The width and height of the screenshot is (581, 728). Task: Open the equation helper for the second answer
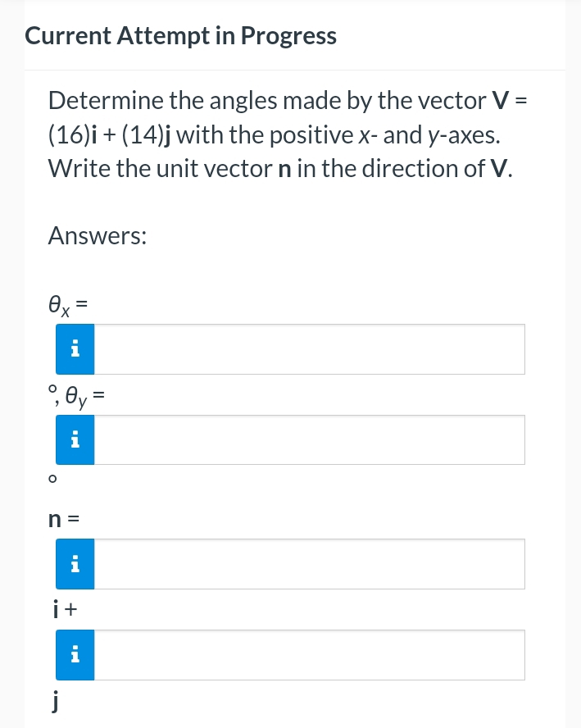coord(75,439)
